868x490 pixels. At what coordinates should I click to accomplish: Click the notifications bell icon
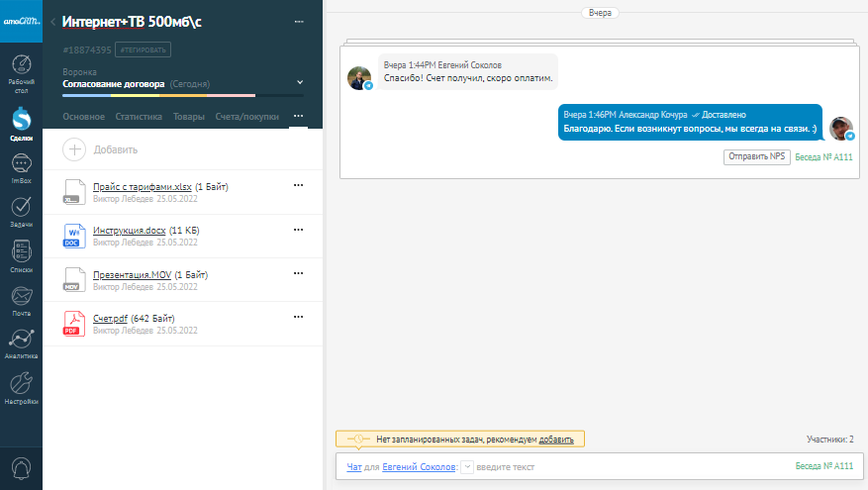21,466
